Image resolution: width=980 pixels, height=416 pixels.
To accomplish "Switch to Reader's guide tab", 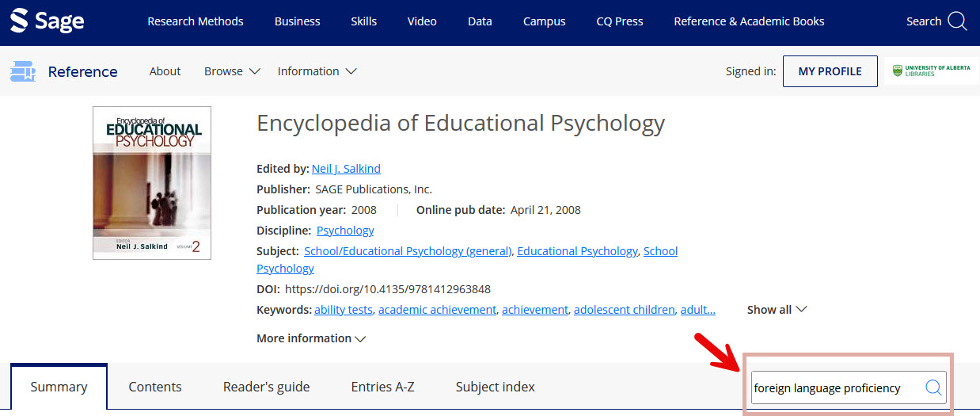I will [x=267, y=387].
